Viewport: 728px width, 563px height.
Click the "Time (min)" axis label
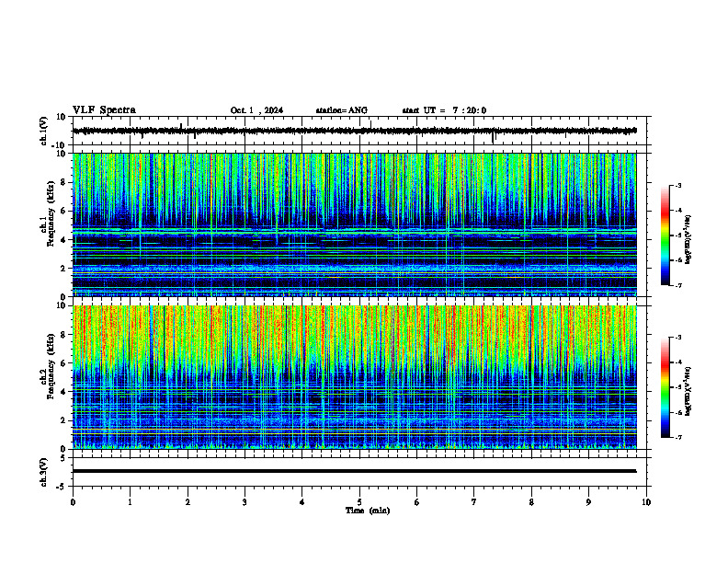[368, 511]
